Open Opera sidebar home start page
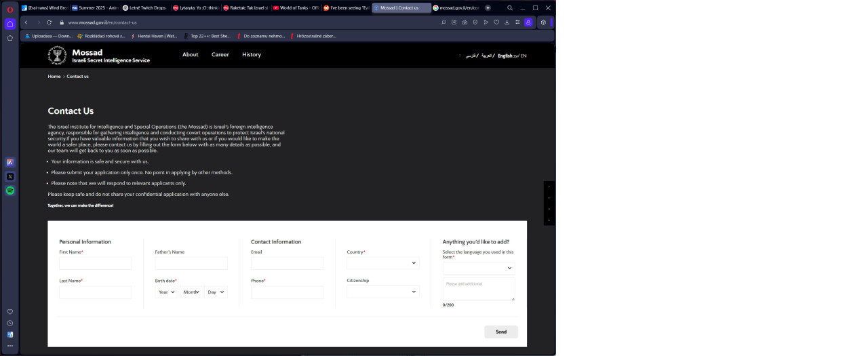This screenshot has width=868, height=356. tap(9, 24)
